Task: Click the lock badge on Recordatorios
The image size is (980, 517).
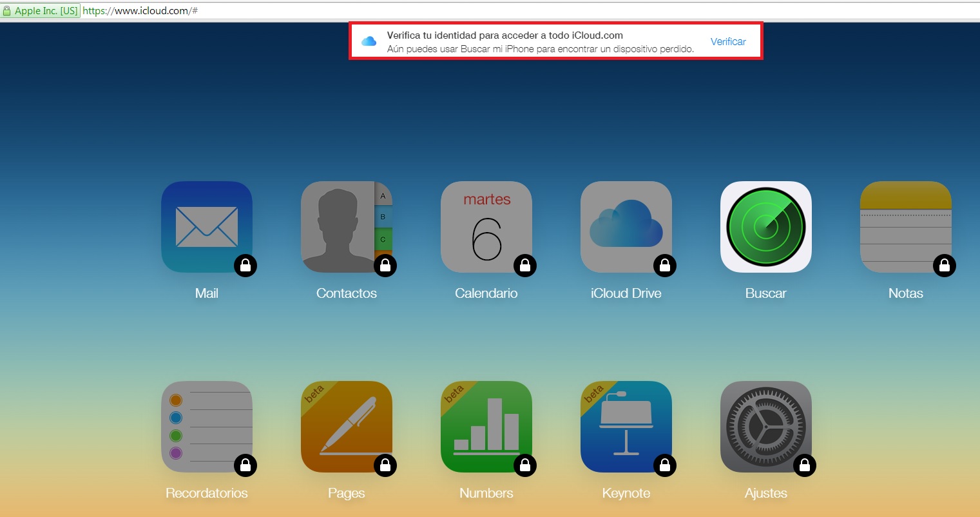Action: [245, 465]
